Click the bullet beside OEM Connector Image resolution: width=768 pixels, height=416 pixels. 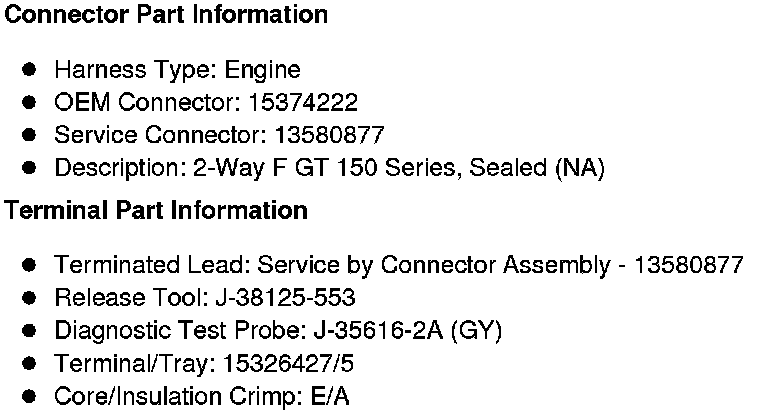pos(30,103)
